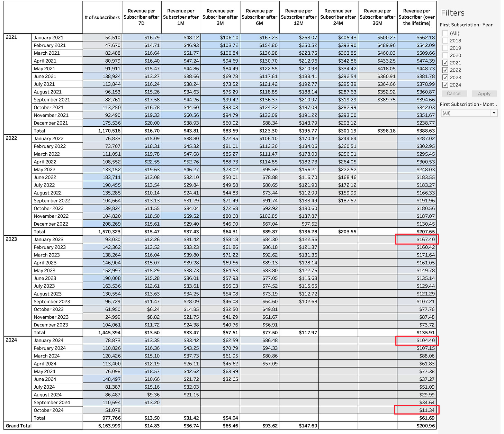Uncheck the 2021 year filter
504x434 pixels.
(x=445, y=63)
